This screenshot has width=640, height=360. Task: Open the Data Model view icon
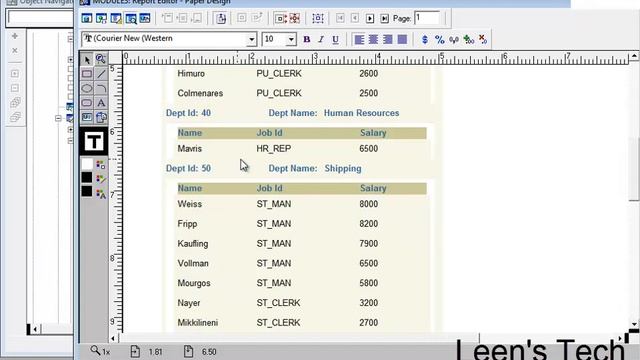(87, 18)
